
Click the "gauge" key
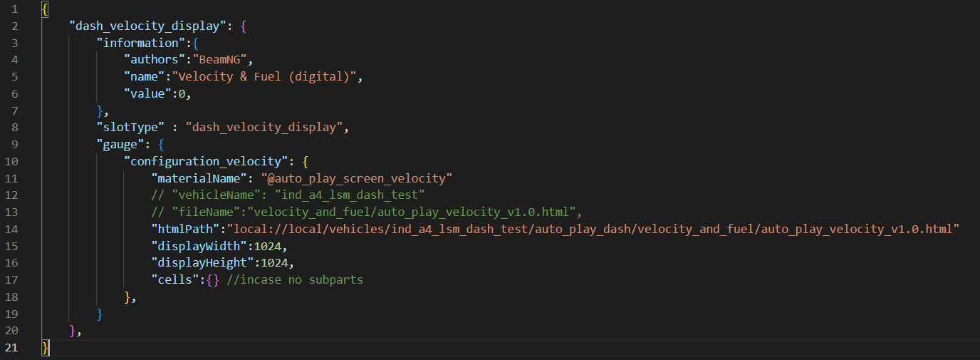(x=120, y=145)
